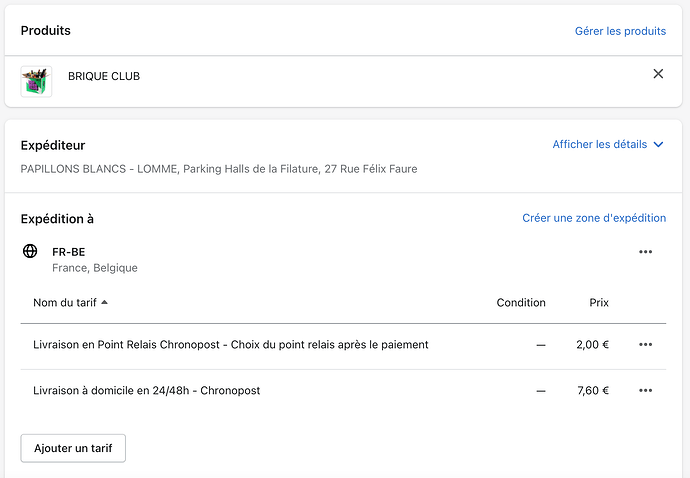
Task: Click the 2,00 € price value
Action: 592,345
